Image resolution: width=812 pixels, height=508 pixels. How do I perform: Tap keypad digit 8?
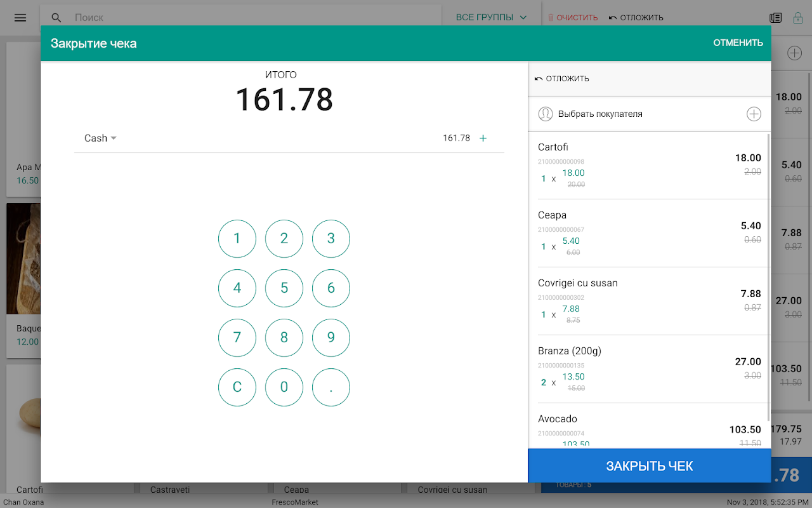click(284, 338)
